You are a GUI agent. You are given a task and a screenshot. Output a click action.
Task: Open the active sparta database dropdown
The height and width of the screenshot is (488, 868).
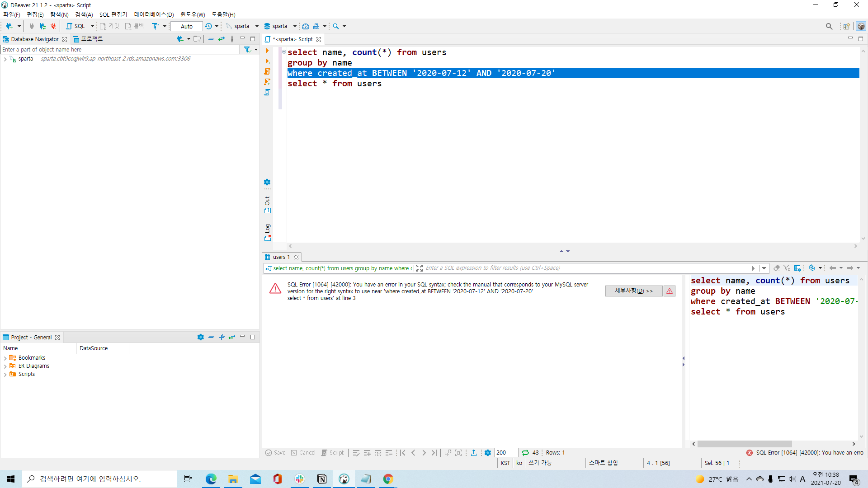pyautogui.click(x=280, y=26)
